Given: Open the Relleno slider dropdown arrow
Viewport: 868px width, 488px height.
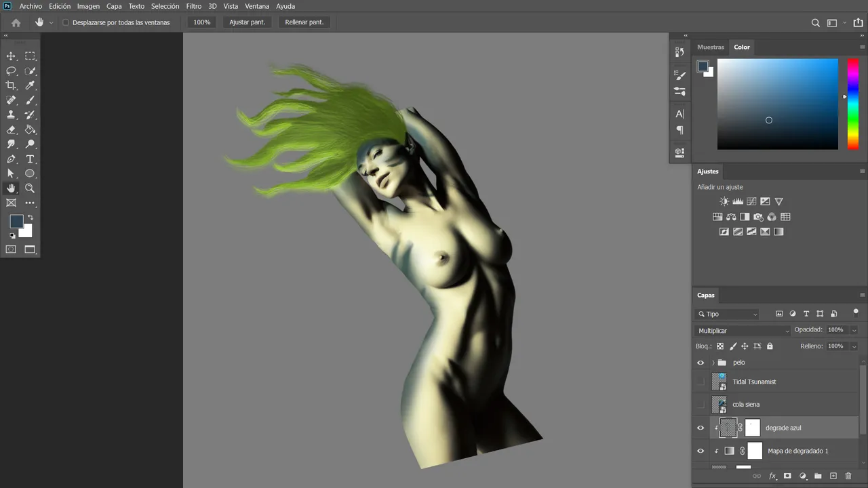Looking at the screenshot, I should tap(854, 346).
